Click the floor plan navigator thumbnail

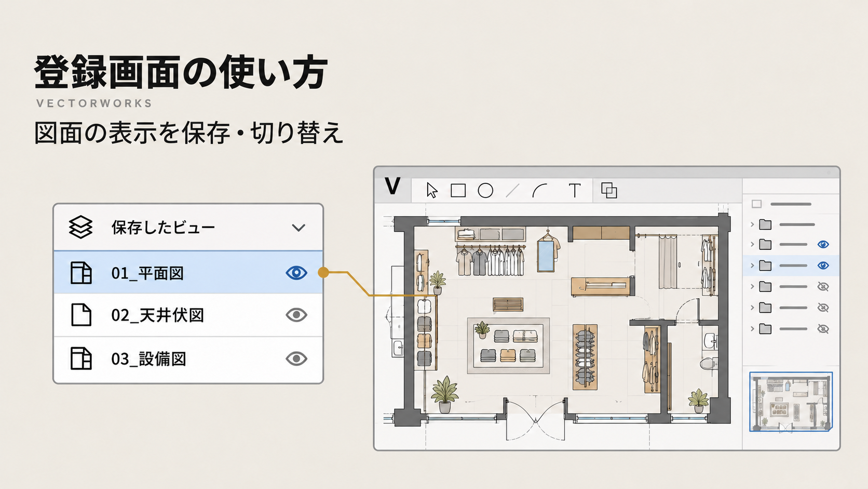point(791,402)
